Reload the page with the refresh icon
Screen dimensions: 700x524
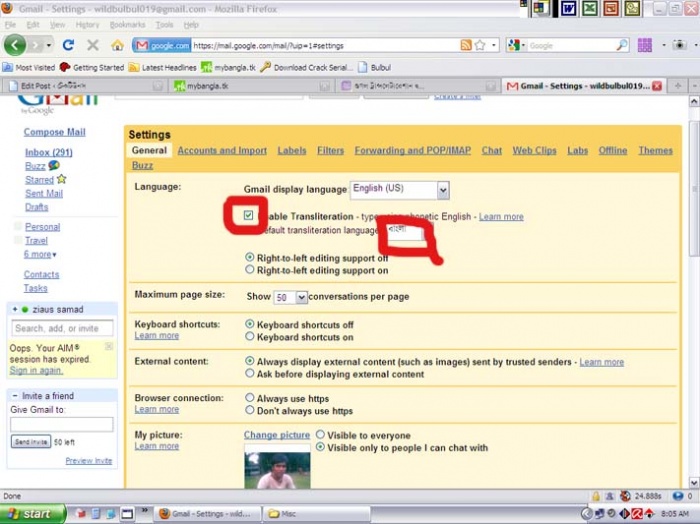tap(68, 45)
